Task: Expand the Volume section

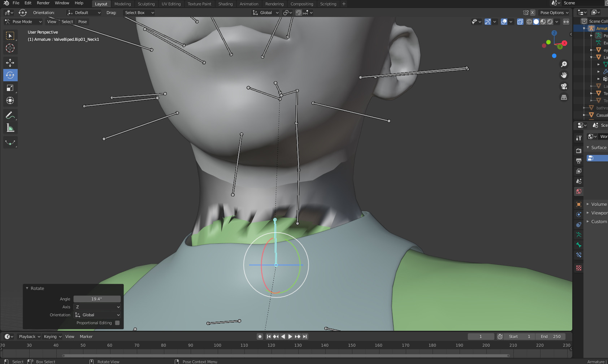Action: point(588,204)
